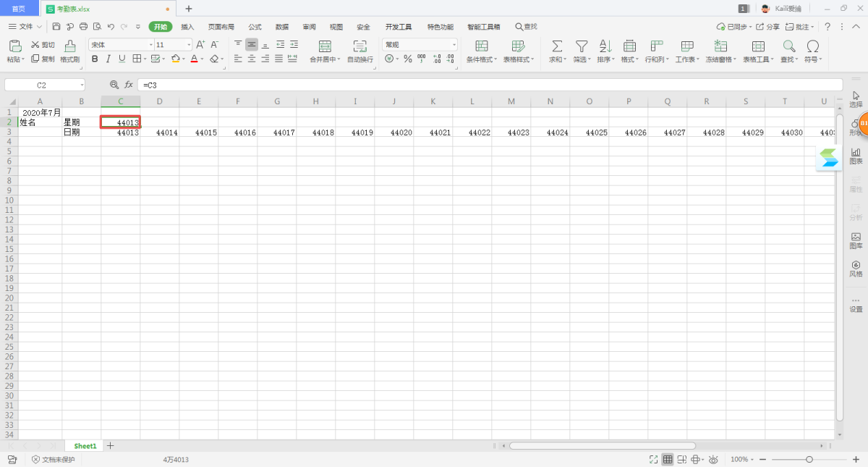868x467 pixels.
Task: Toggle bold formatting
Action: (95, 59)
